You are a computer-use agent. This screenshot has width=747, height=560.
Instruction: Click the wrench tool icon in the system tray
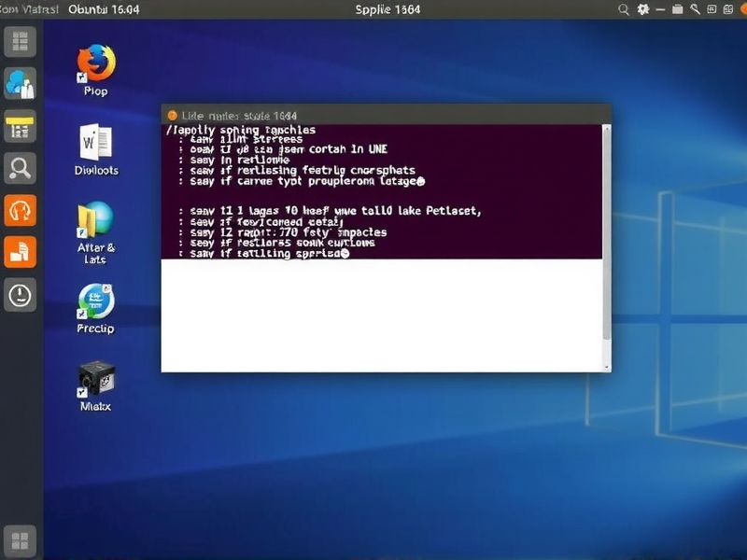[x=694, y=9]
